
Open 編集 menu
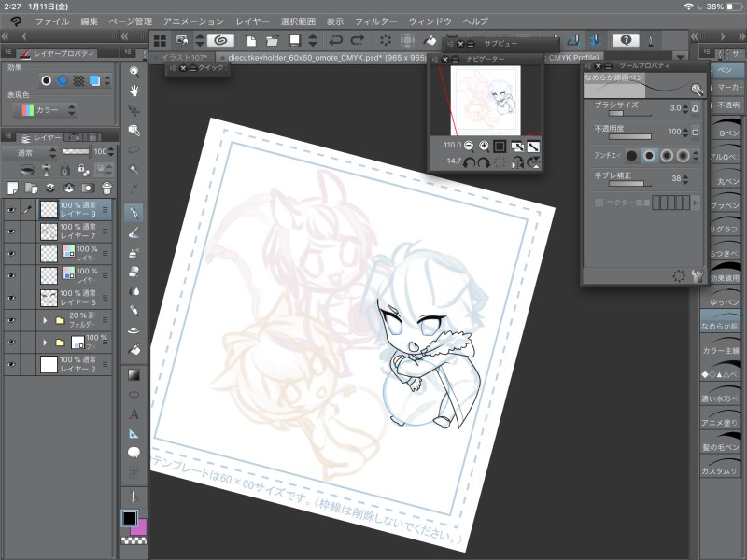coord(89,21)
